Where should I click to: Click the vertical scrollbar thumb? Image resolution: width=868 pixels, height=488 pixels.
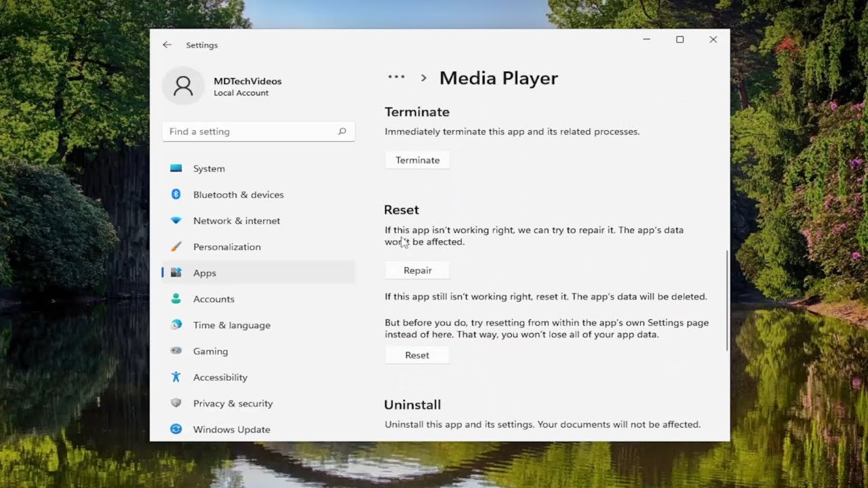tap(727, 300)
